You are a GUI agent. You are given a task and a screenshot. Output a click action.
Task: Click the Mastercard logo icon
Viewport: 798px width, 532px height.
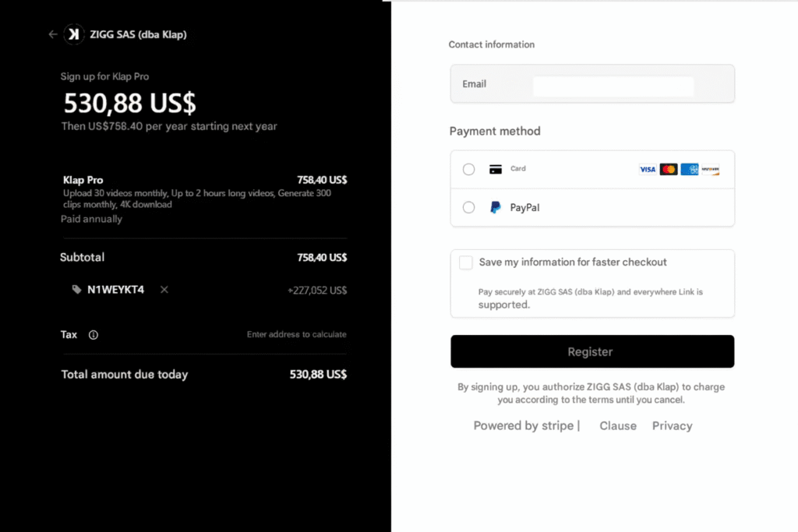669,169
